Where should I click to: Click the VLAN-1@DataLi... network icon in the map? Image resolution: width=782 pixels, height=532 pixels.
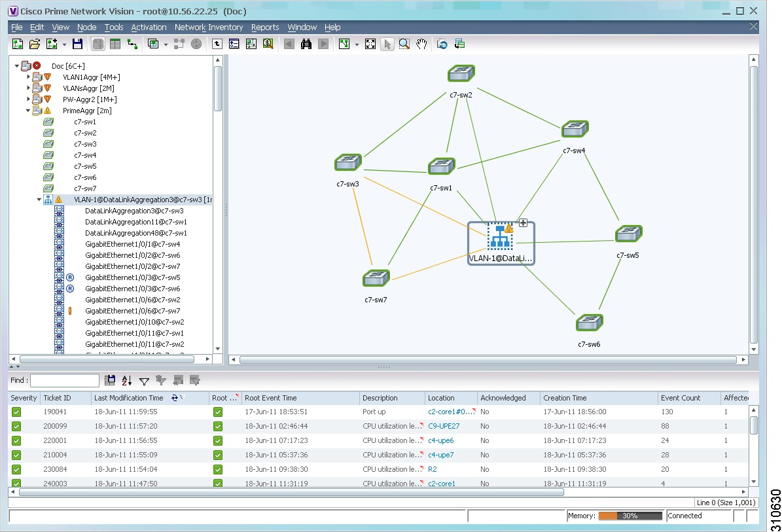(500, 236)
